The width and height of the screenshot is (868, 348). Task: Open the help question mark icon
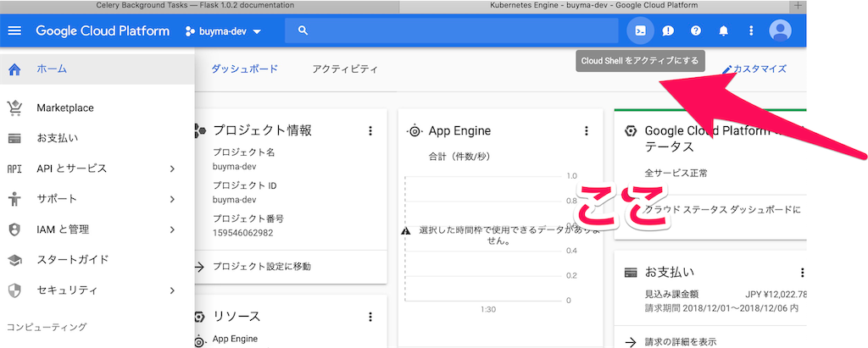(696, 31)
